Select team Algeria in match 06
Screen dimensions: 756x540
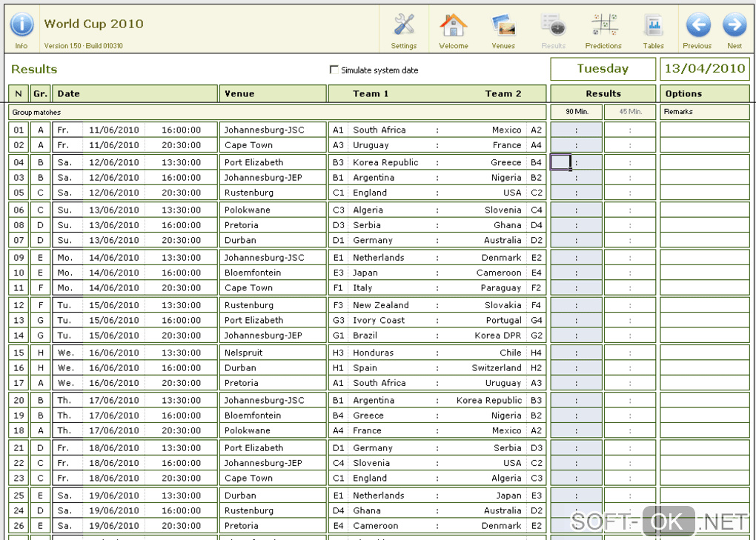[368, 210]
